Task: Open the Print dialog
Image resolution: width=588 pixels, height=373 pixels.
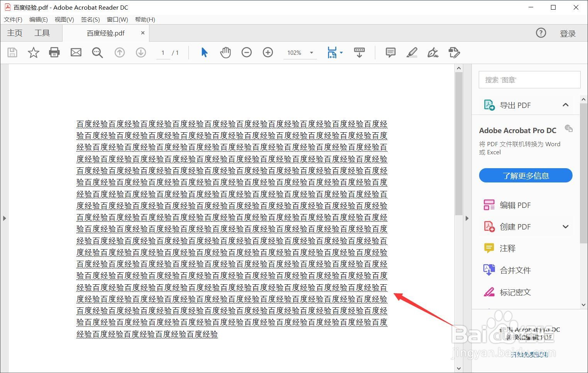Action: (x=54, y=52)
